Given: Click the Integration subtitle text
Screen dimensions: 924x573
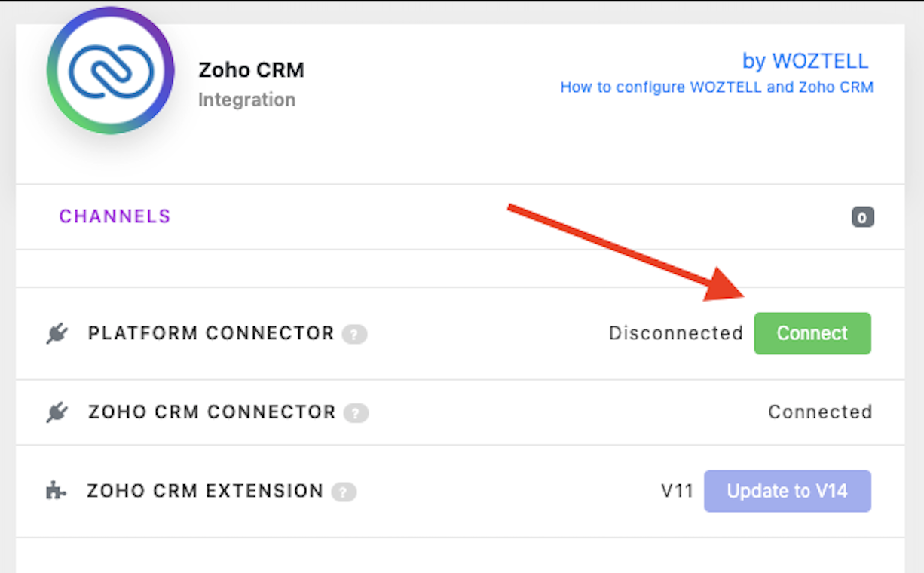Looking at the screenshot, I should 246,100.
